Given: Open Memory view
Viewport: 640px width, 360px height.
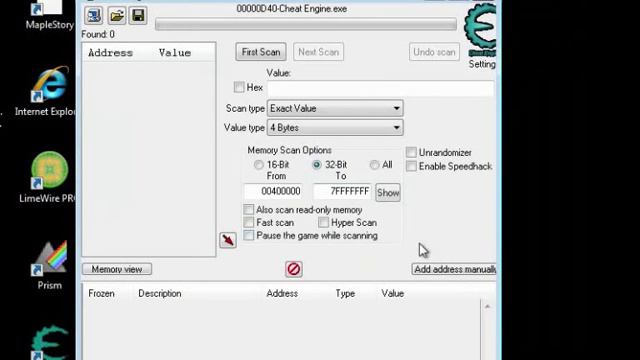Looking at the screenshot, I should pyautogui.click(x=117, y=269).
